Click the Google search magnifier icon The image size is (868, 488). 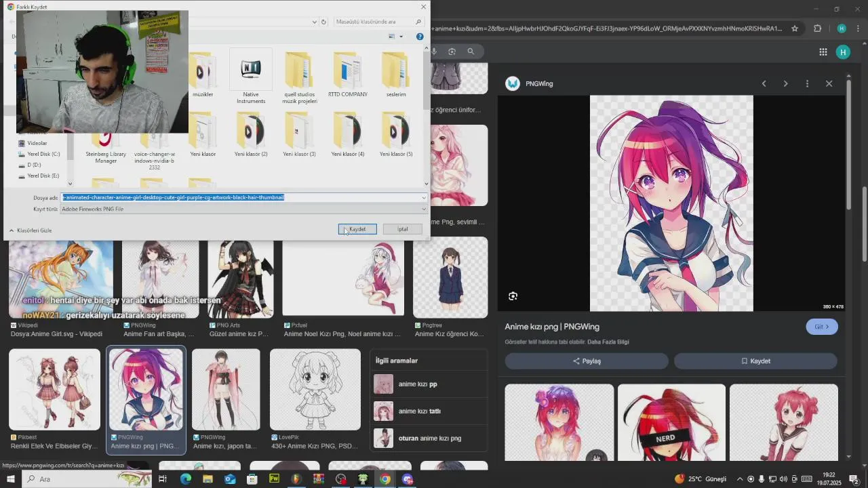[x=471, y=52]
